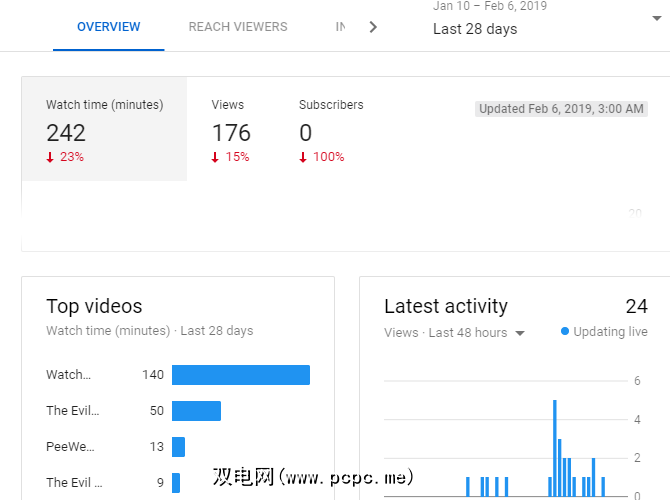Click the Updated Feb 6, 2019 timestamp badge
Screen dimensions: 670x500
(x=561, y=109)
